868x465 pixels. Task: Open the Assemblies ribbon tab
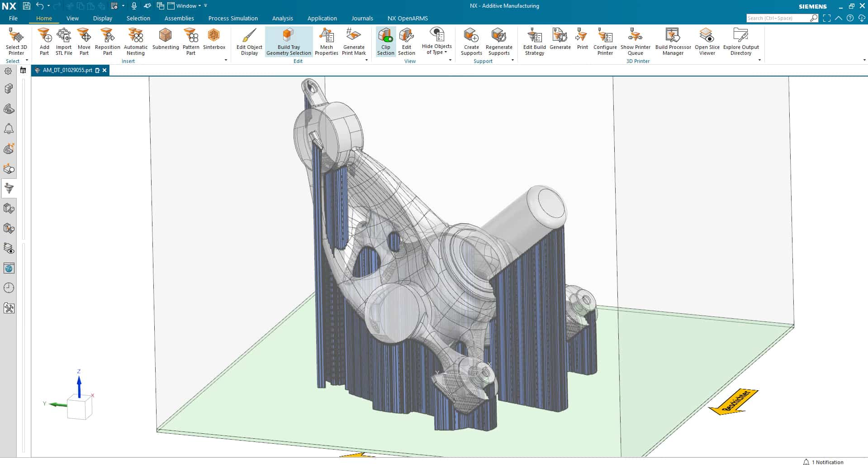(x=179, y=18)
